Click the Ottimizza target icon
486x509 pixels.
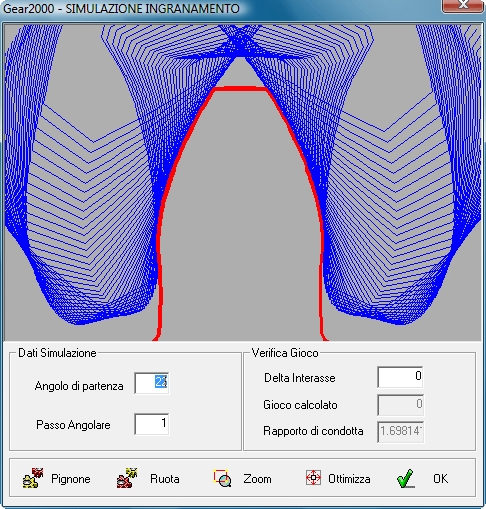[313, 478]
